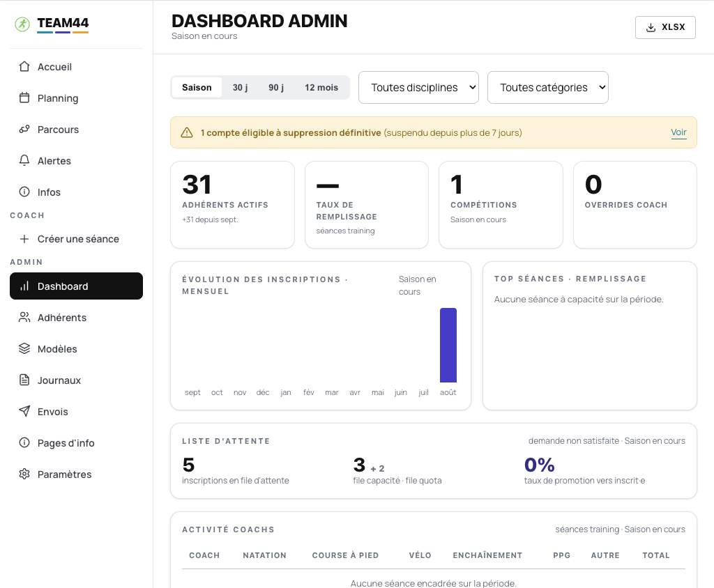
Task: Open the Pages d'info item
Action: click(x=77, y=443)
